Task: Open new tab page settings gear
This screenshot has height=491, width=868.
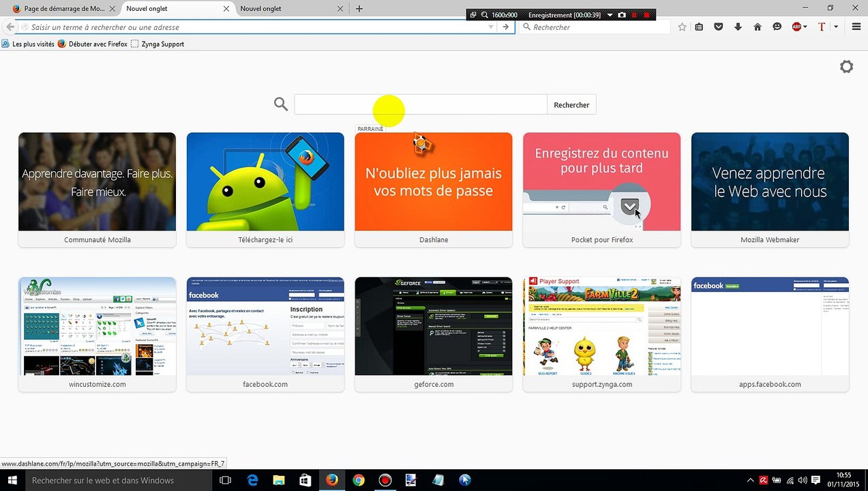Action: (846, 67)
